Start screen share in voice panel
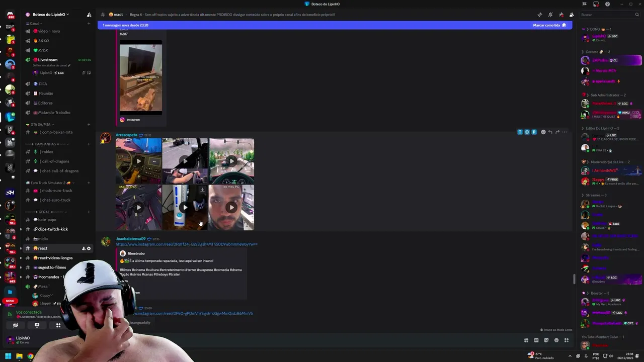Viewport: 644px width, 362px height. (x=37, y=325)
